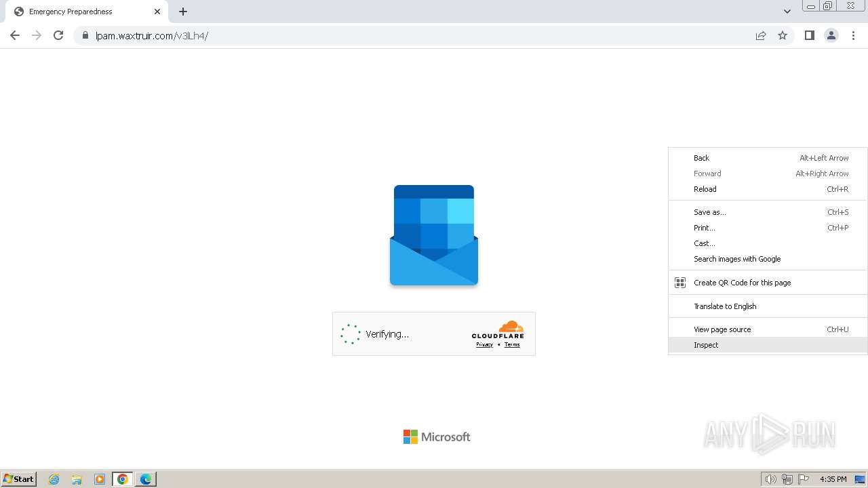Select Cast... menu entry
868x488 pixels.
(x=768, y=243)
